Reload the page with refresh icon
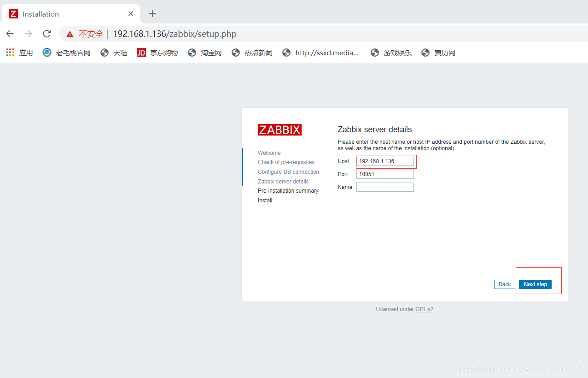Viewport: 588px width, 378px height. point(47,34)
